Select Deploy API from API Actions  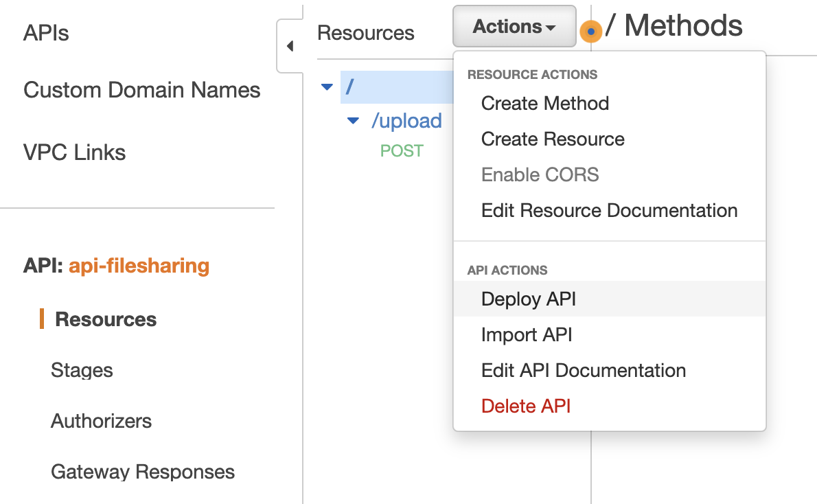click(528, 299)
